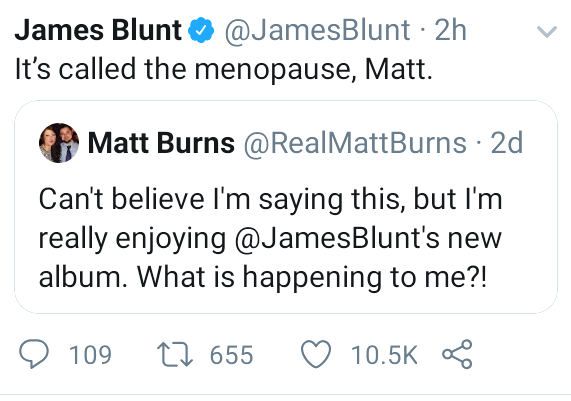This screenshot has height=401, width=571.
Task: Click James Blunt's blue verified badge
Action: point(201,31)
